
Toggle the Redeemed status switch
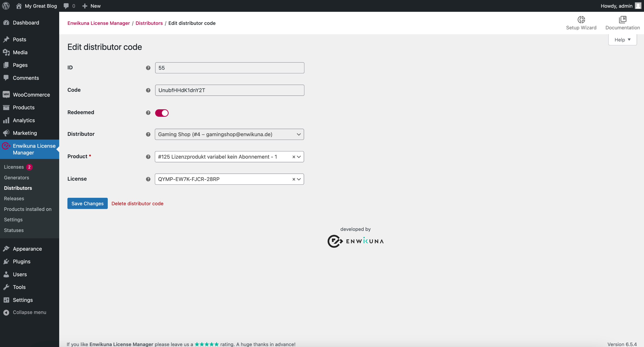(162, 113)
